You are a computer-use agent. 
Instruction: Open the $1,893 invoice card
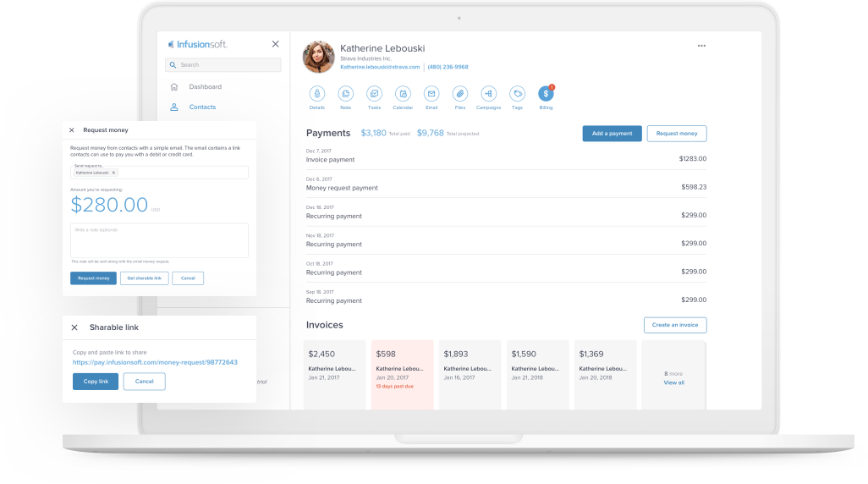click(470, 375)
